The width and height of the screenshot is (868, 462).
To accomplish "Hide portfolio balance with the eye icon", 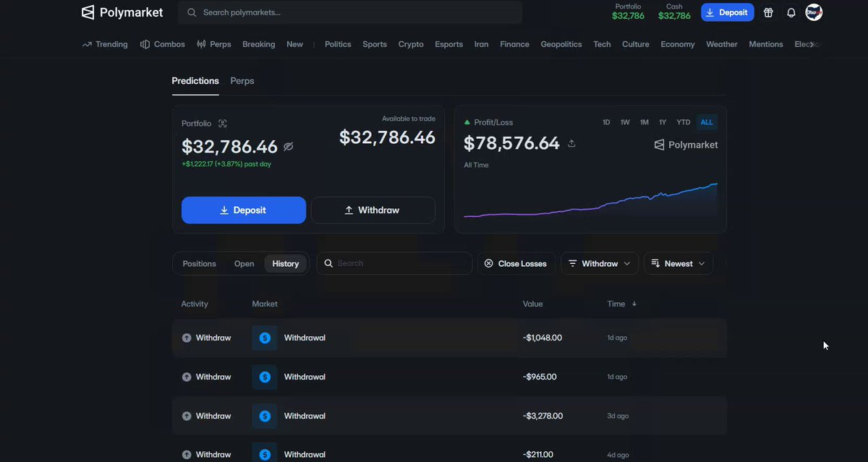I will tap(289, 147).
